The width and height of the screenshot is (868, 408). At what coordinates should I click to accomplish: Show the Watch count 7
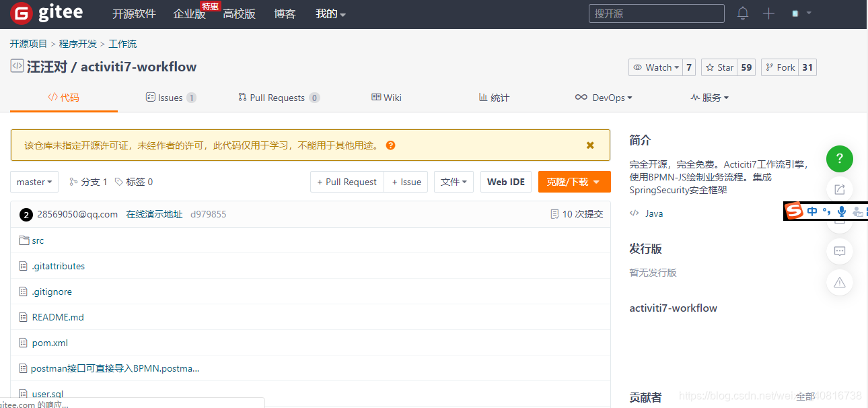(689, 67)
